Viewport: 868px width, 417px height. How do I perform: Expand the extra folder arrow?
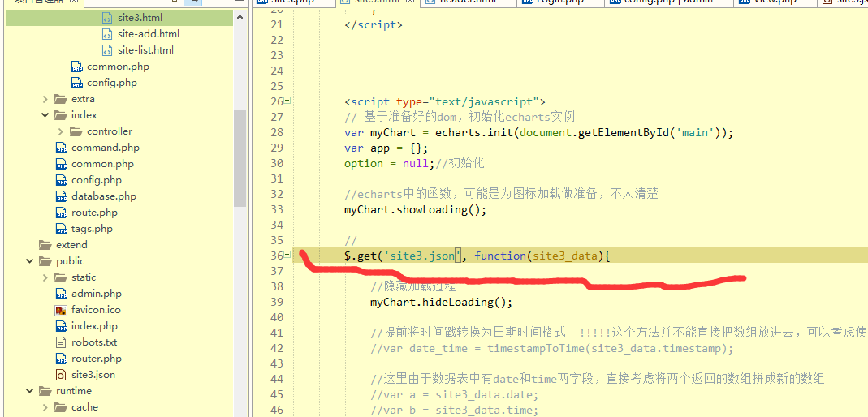pyautogui.click(x=45, y=99)
